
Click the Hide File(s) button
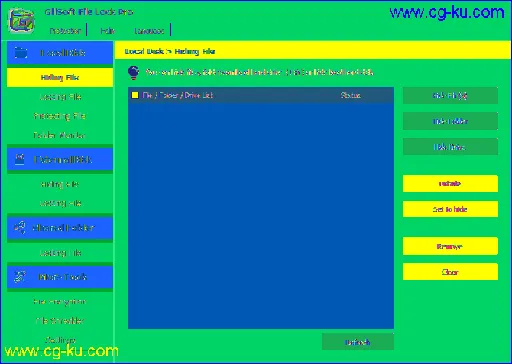click(x=450, y=96)
